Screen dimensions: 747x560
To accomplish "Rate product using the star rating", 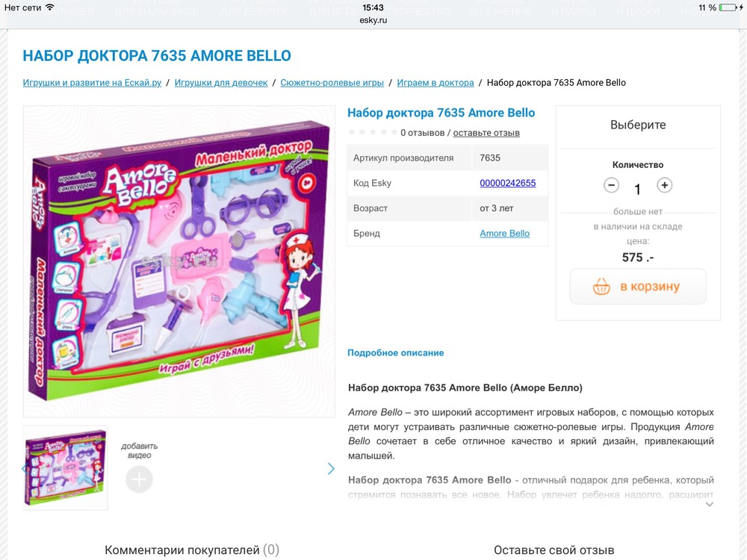I will pos(373,132).
